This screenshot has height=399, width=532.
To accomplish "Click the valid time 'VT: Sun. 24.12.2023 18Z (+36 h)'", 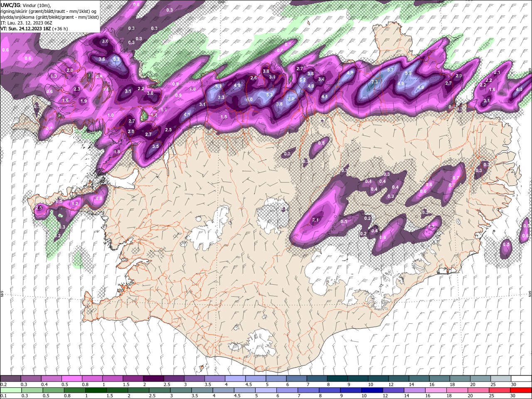I will point(34,29).
